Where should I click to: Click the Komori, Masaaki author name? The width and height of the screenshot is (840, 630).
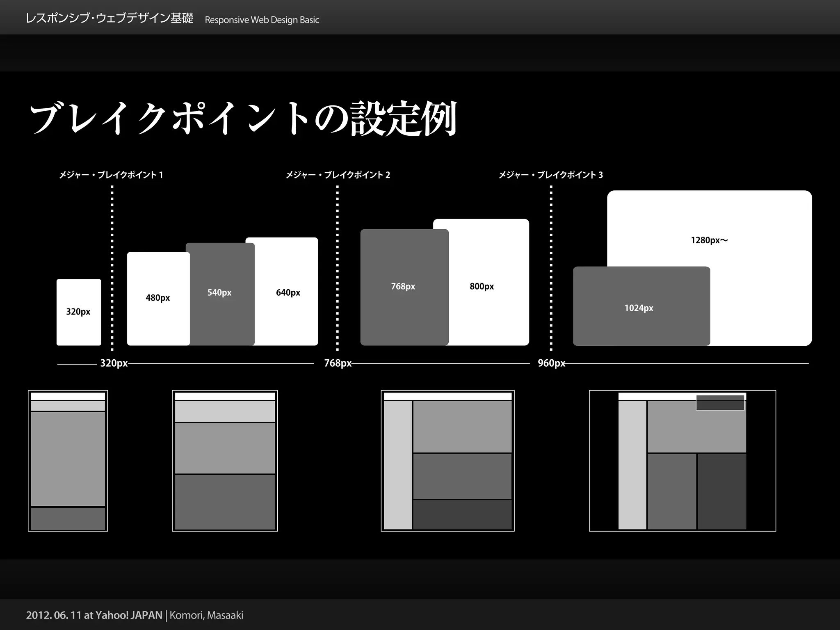(206, 615)
